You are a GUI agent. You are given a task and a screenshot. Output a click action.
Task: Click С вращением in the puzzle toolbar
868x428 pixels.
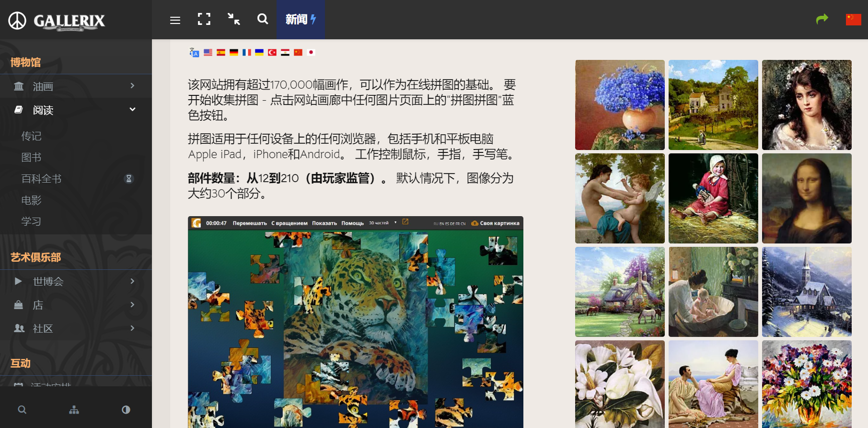289,223
